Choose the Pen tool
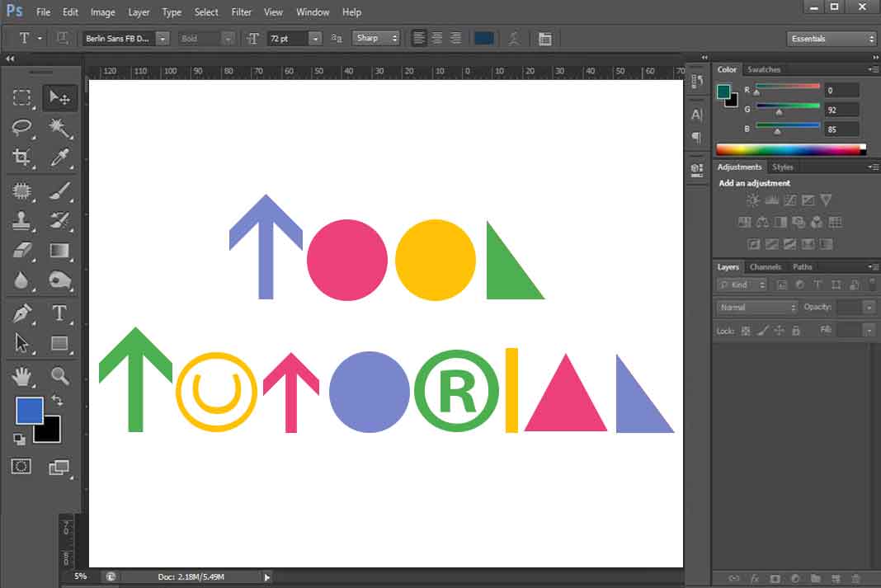881x588 pixels. pyautogui.click(x=24, y=311)
